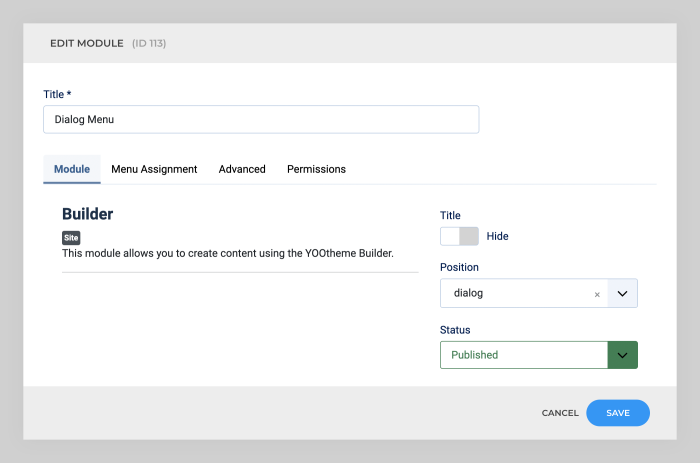This screenshot has height=463, width=700.
Task: Click the Status field label
Action: point(455,330)
